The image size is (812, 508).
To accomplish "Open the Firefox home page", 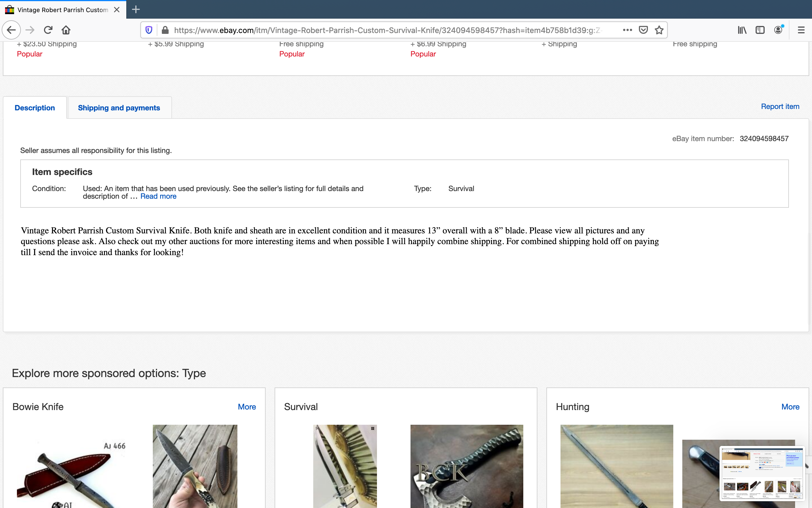I will tap(66, 30).
